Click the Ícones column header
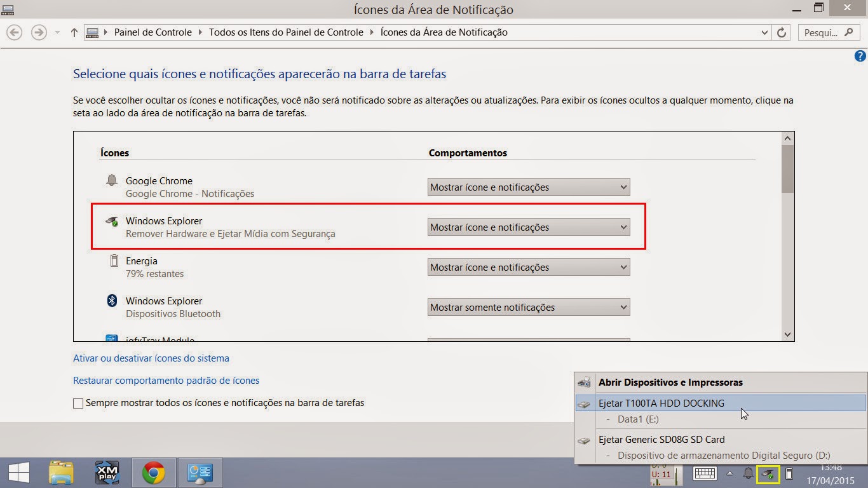Screen dimensions: 868x488 click(x=114, y=153)
